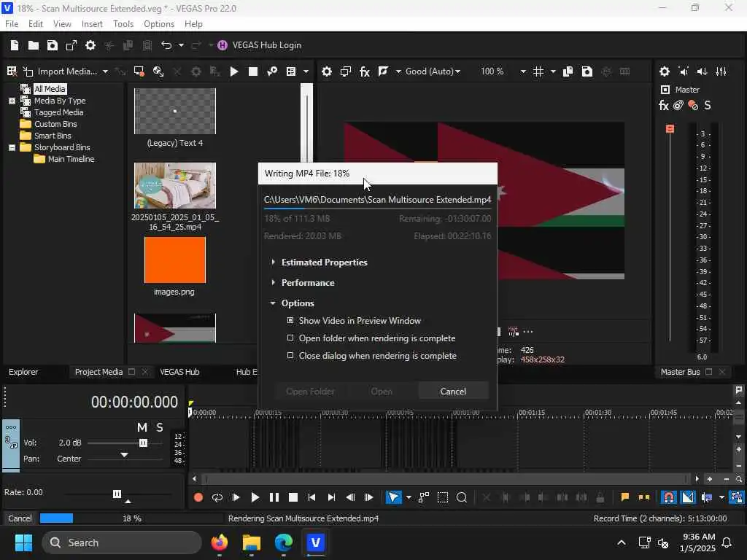
Task: Open Master Bus audio properties gear
Action: [665, 71]
